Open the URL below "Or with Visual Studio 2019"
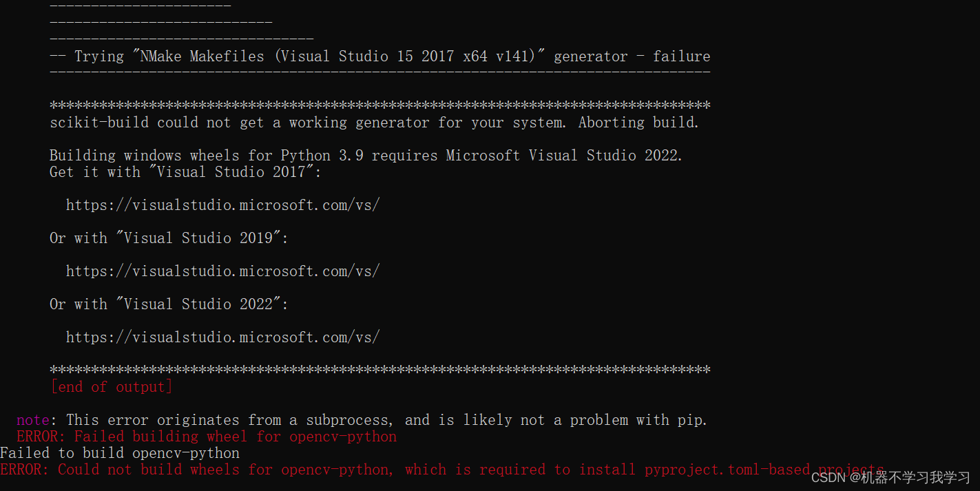 pyautogui.click(x=222, y=271)
